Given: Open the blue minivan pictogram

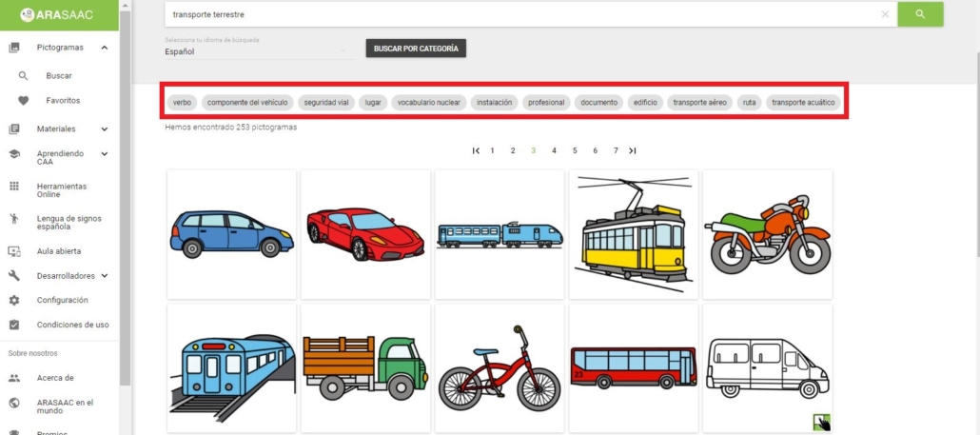Looking at the screenshot, I should pos(232,234).
